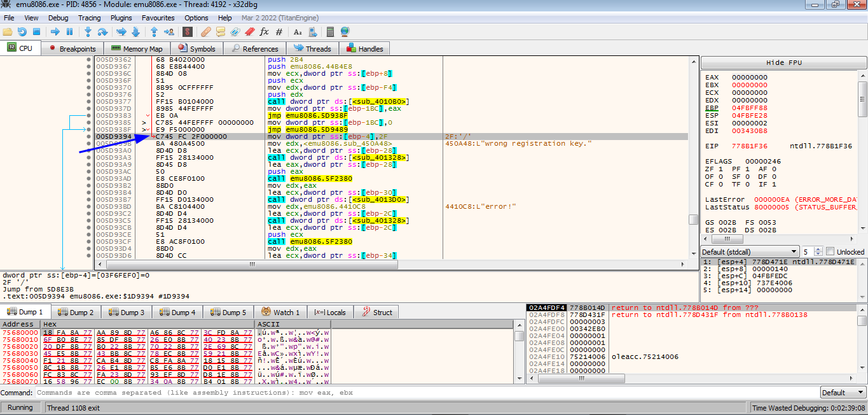Increase argument count with the spinner up arrow

click(x=818, y=249)
